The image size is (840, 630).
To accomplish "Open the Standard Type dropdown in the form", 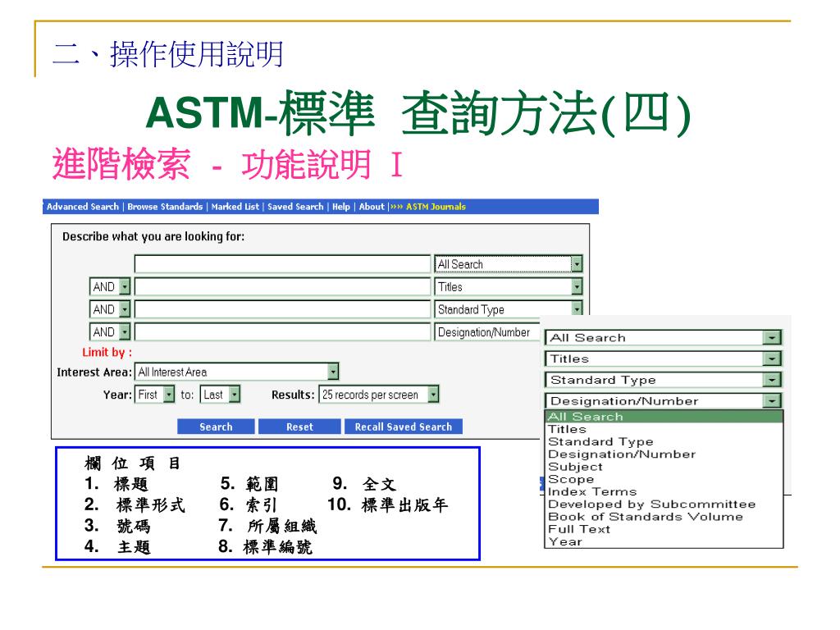I will (508, 309).
